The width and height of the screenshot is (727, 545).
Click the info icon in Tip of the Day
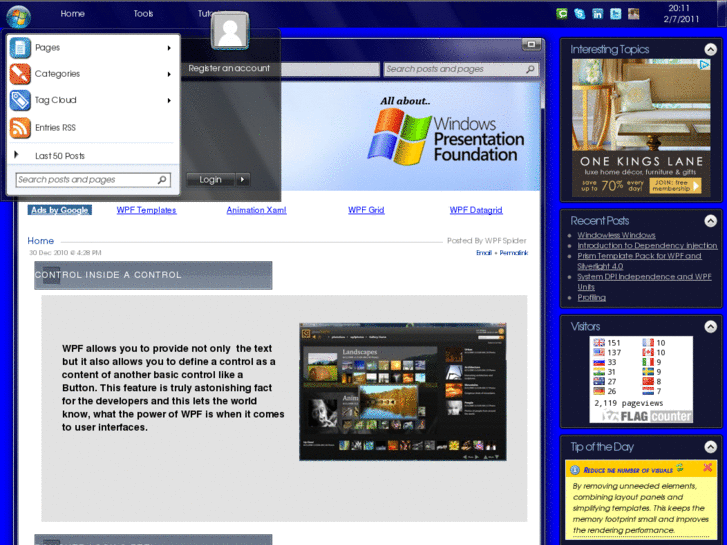click(575, 469)
